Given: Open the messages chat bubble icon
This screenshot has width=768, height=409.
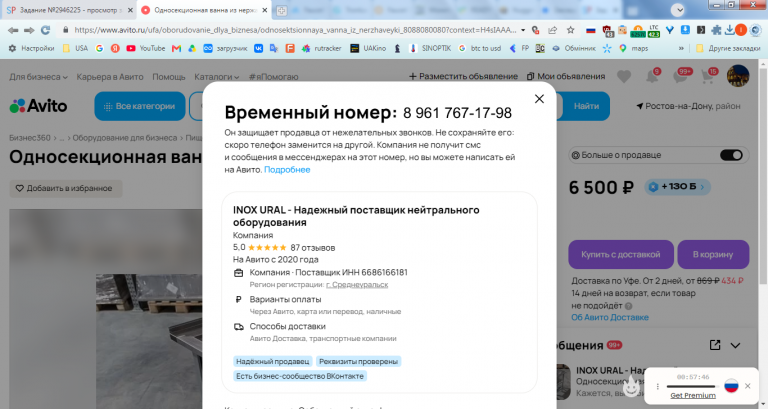Looking at the screenshot, I should [681, 76].
